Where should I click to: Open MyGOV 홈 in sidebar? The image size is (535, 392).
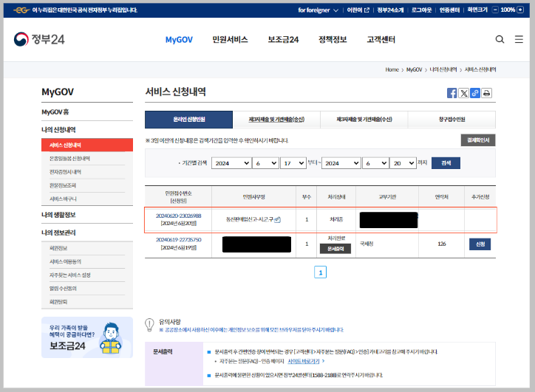click(55, 112)
